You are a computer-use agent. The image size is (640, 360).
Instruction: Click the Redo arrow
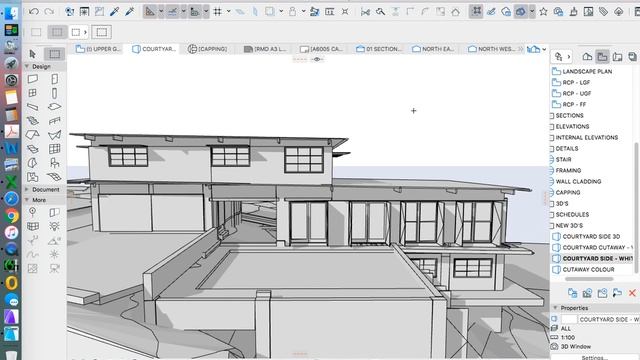coord(49,11)
